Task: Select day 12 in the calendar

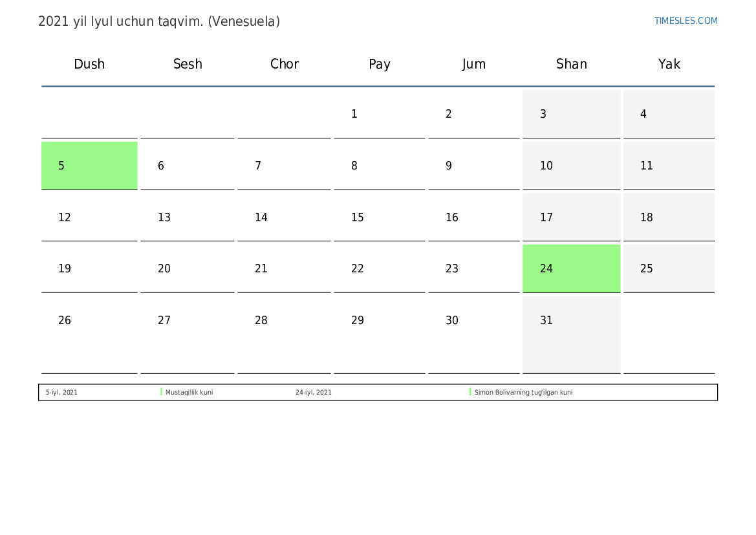Action: [89, 217]
